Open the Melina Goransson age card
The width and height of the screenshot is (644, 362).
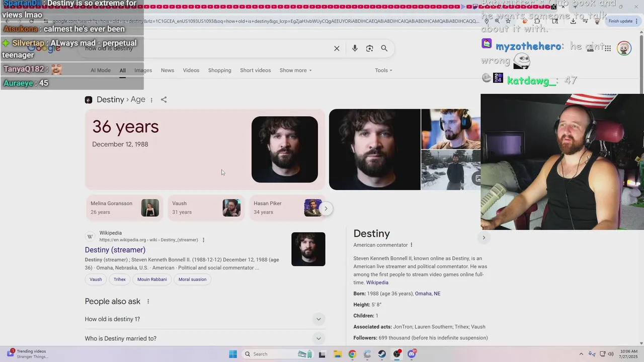click(124, 208)
